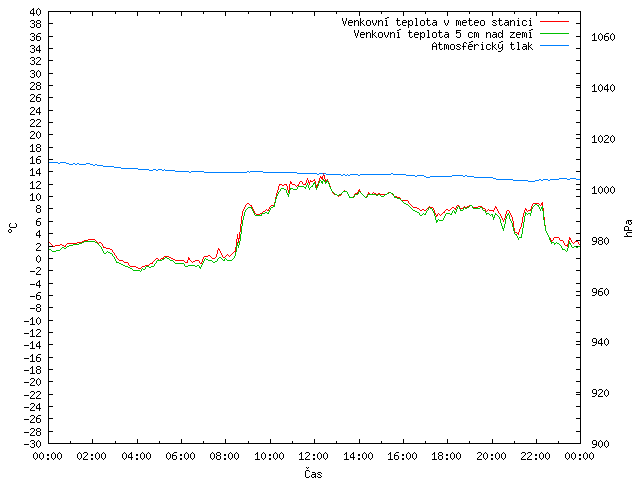Click the x-axis label '10:00'

269,456
